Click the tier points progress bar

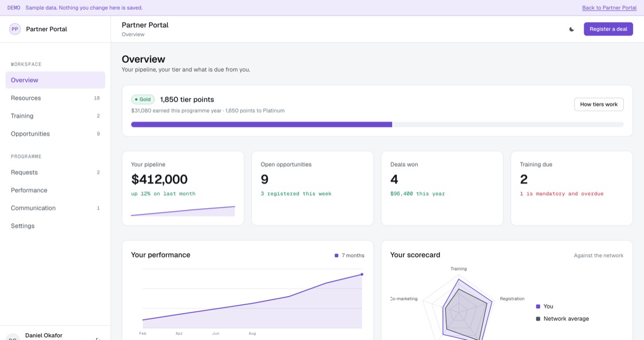coord(377,125)
